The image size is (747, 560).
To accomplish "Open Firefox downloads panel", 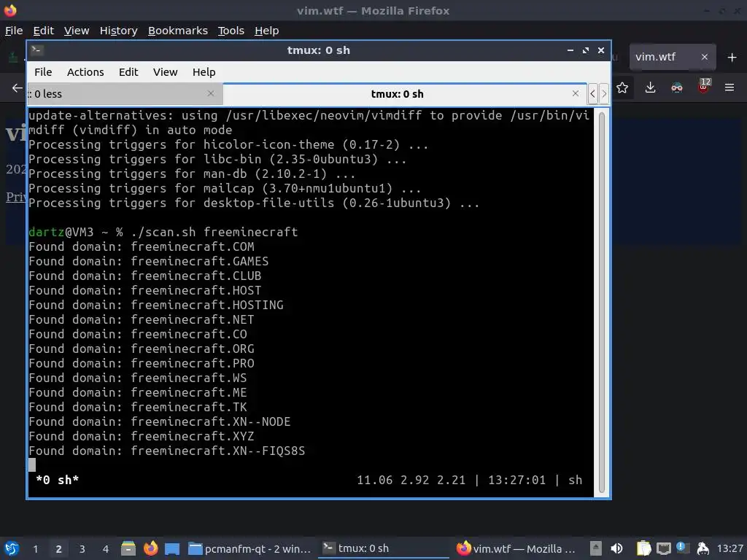I will (x=650, y=87).
